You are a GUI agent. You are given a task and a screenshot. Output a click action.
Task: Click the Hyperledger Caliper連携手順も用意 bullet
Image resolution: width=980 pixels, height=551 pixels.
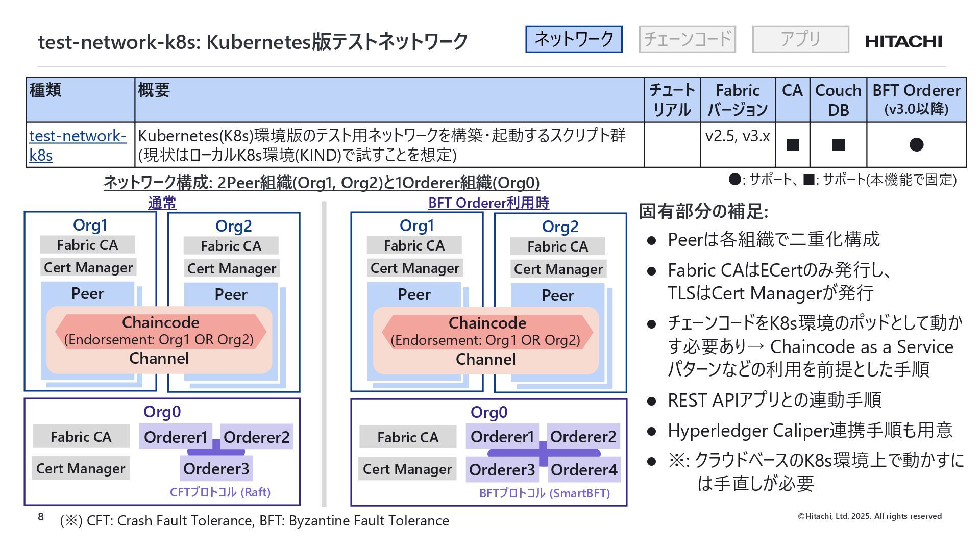tap(810, 430)
